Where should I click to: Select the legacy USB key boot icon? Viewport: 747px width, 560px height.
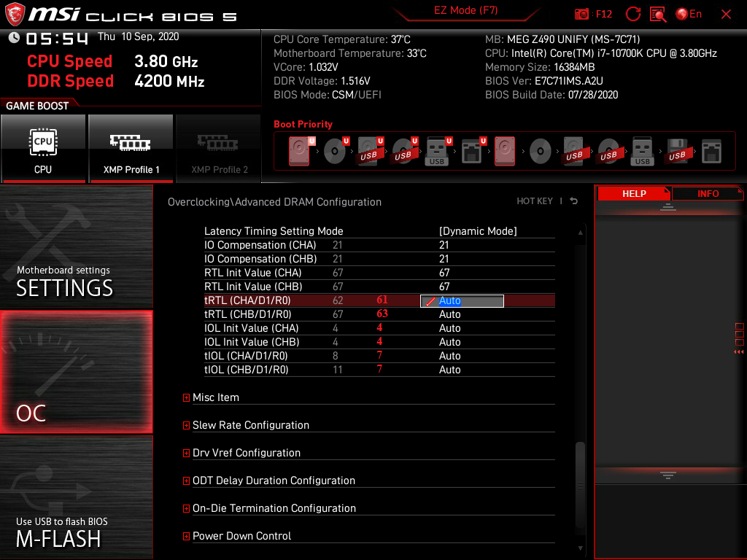tap(642, 152)
